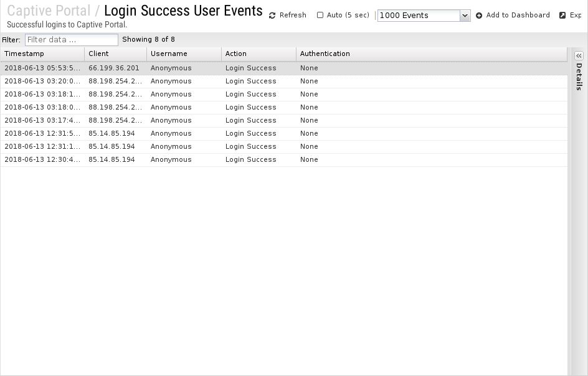Expand the Details panel double-chevron icon

click(579, 56)
